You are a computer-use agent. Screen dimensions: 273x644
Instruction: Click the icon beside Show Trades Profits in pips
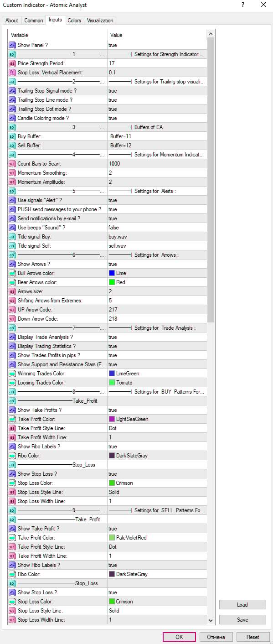click(12, 355)
